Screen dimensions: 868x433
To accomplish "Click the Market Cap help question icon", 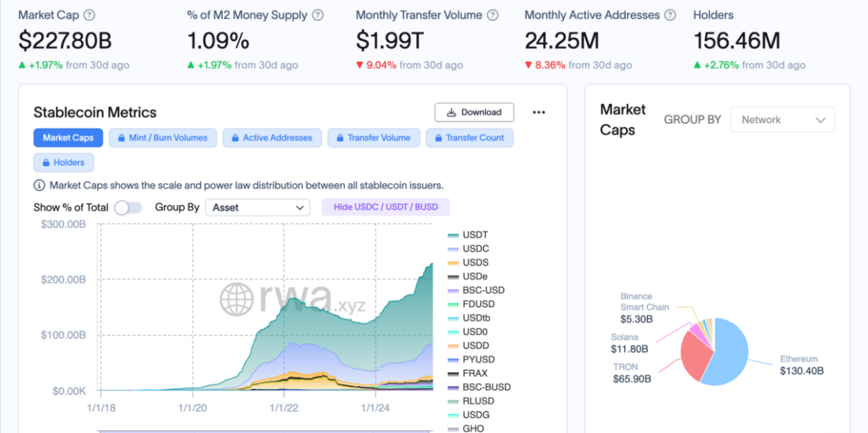I will (x=90, y=15).
